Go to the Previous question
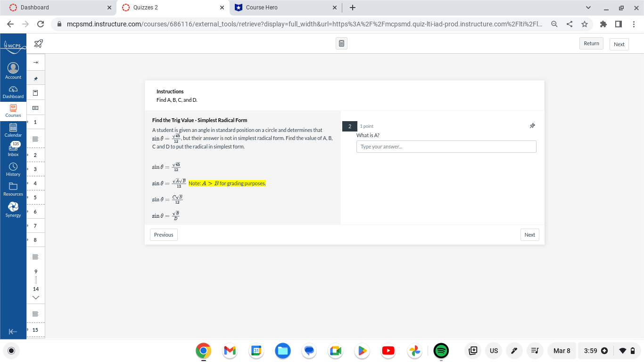The height and width of the screenshot is (362, 644). click(x=163, y=234)
